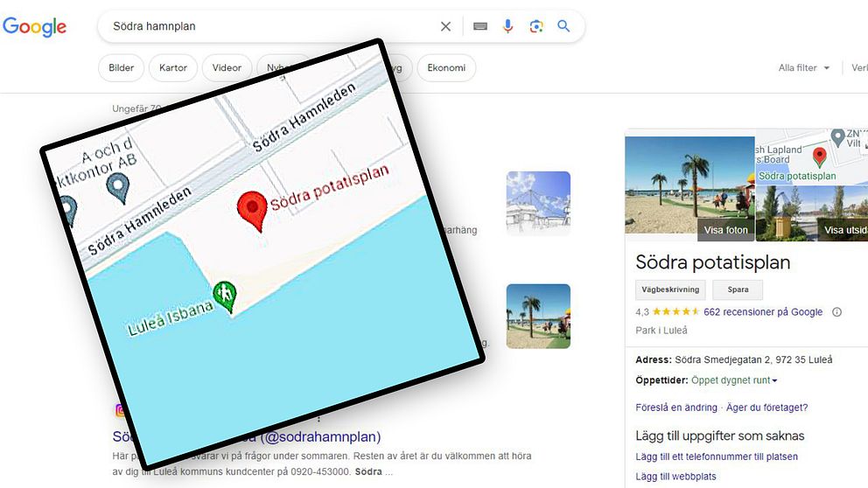Open the large beach photo in the side panel
The image size is (868, 488).
point(689,183)
